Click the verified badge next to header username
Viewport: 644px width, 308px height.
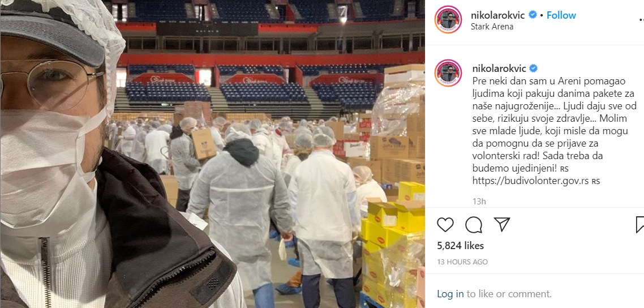point(533,15)
